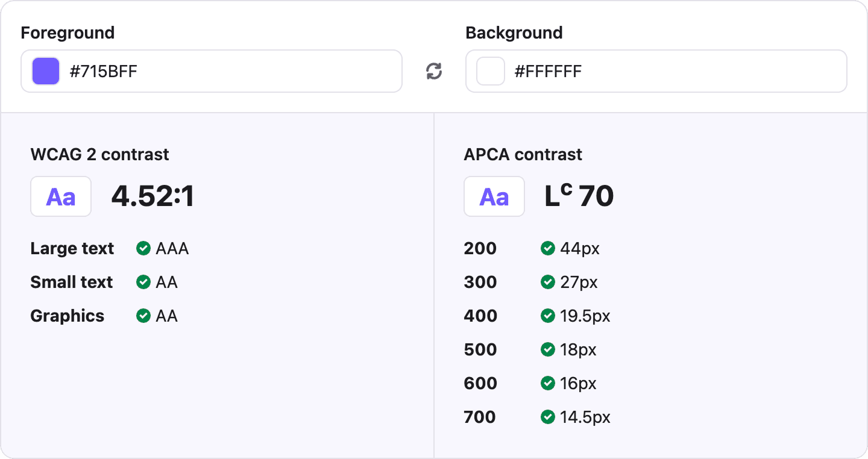
Task: Click the Aa preview icon under WCAG 2 contrast
Action: 61,196
